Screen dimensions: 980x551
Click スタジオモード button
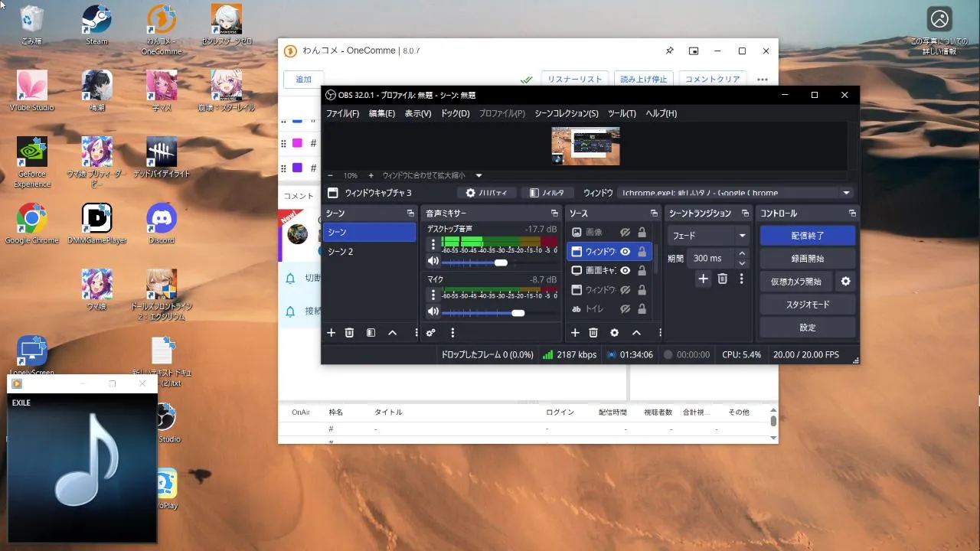click(808, 305)
